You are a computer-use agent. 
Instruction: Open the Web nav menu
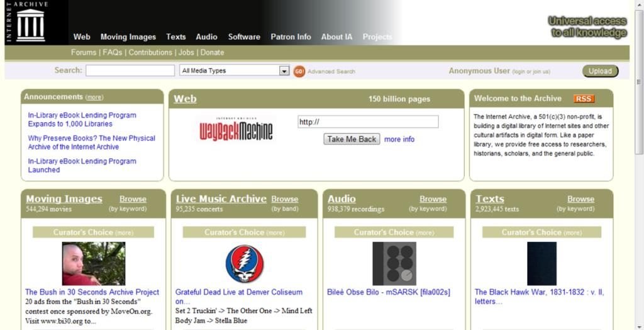pyautogui.click(x=82, y=37)
